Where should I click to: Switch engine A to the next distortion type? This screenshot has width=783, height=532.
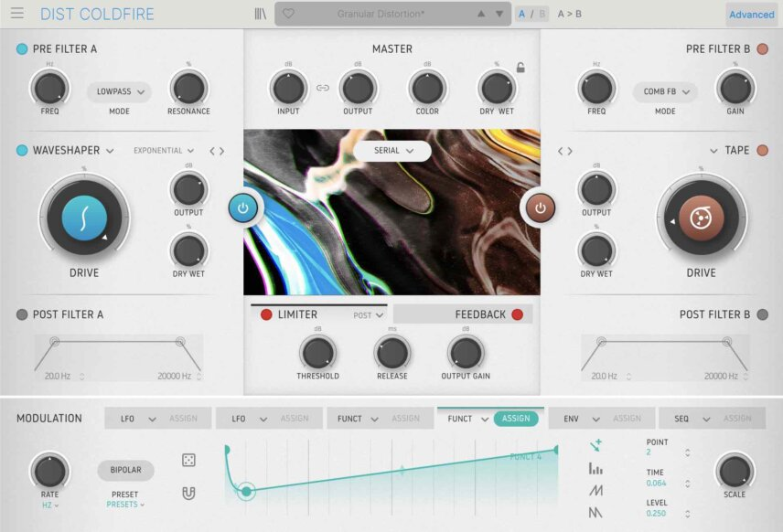[221, 151]
